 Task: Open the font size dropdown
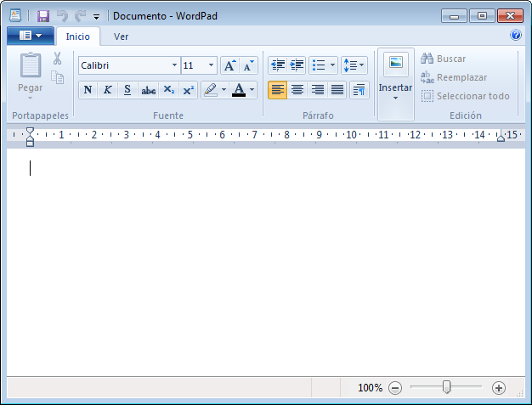click(x=212, y=65)
